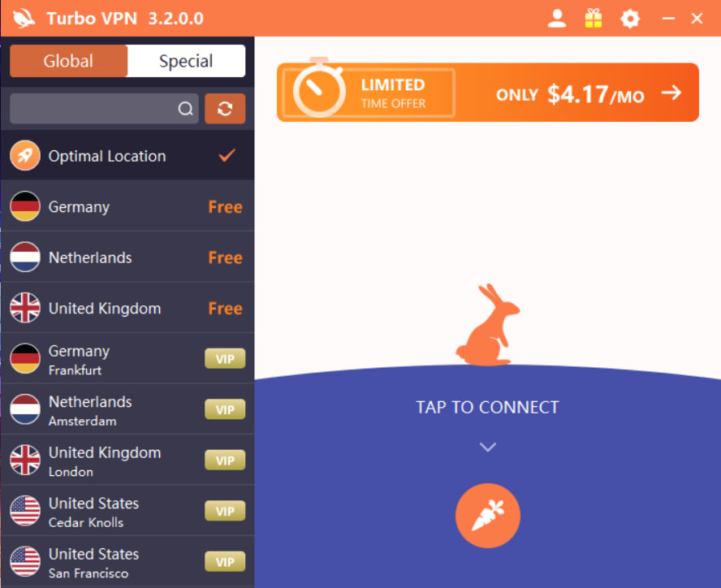Expand the chevron below Tap to Connect
721x588 pixels.
(487, 447)
